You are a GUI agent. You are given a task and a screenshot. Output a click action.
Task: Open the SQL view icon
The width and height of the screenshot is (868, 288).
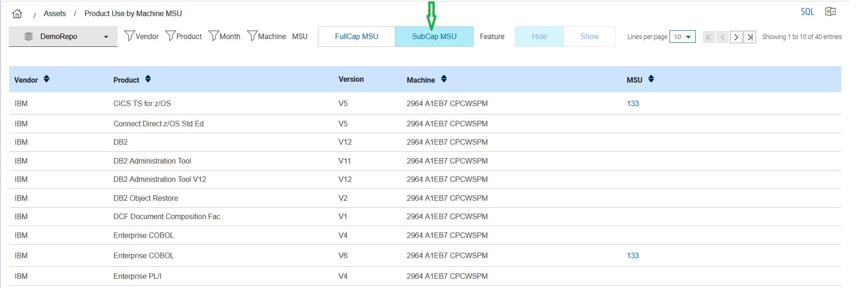click(807, 12)
